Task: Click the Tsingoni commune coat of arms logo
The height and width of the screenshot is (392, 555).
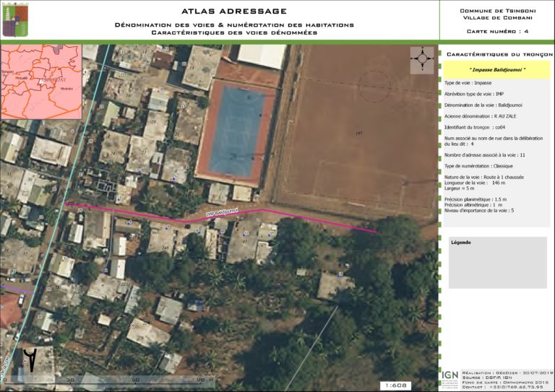Action: tap(15, 20)
